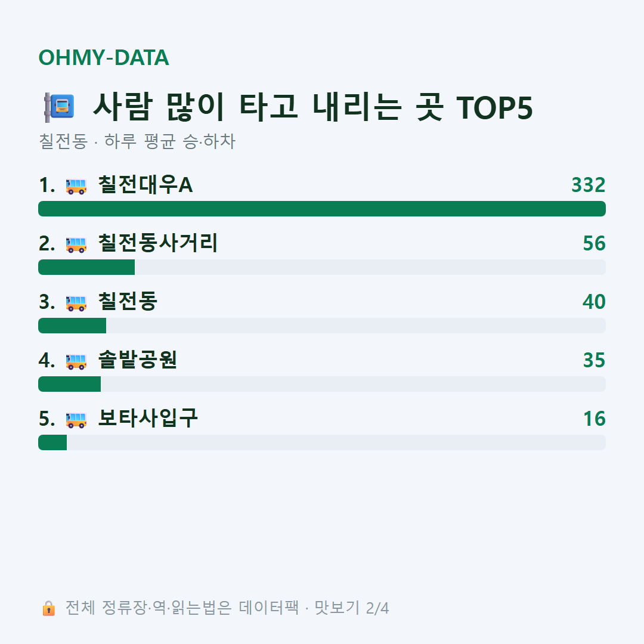This screenshot has height=644, width=644.
Task: Click the progress bar under 보타사입구
Action: pos(322,442)
